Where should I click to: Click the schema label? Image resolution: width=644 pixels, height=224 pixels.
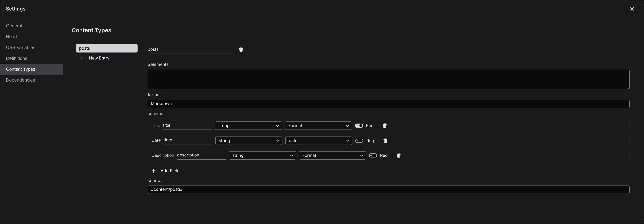click(x=156, y=114)
